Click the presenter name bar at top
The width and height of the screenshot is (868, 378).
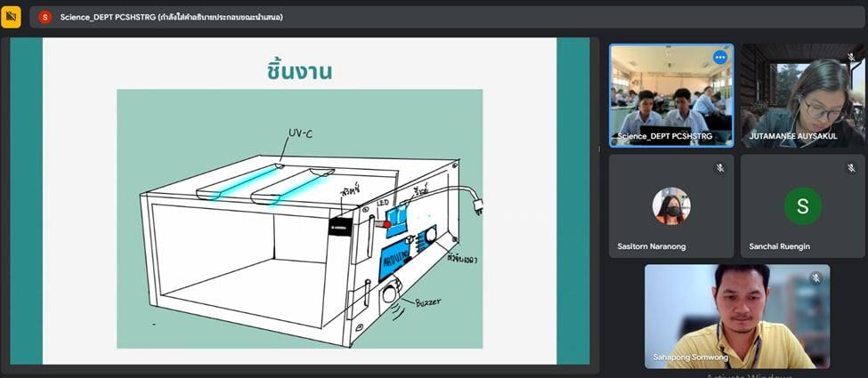coord(171,17)
